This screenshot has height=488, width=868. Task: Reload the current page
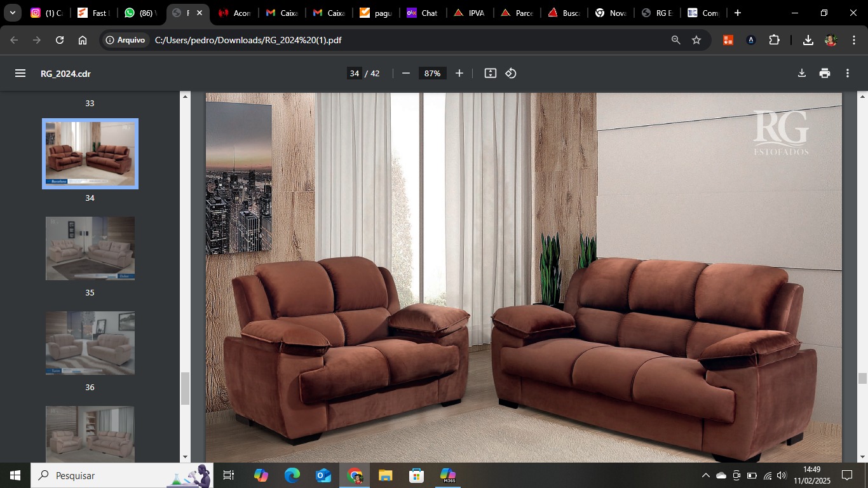pyautogui.click(x=60, y=40)
